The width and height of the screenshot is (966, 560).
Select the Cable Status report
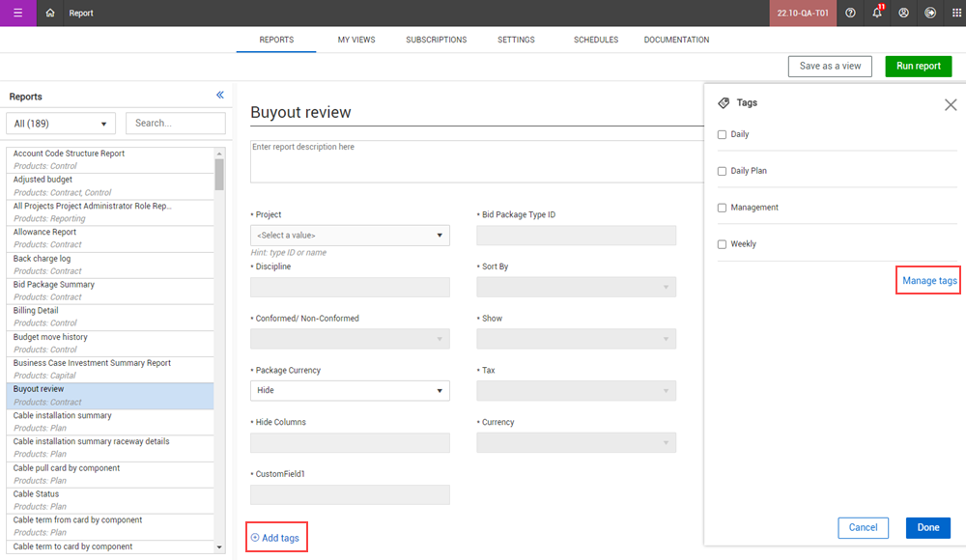[x=110, y=500]
